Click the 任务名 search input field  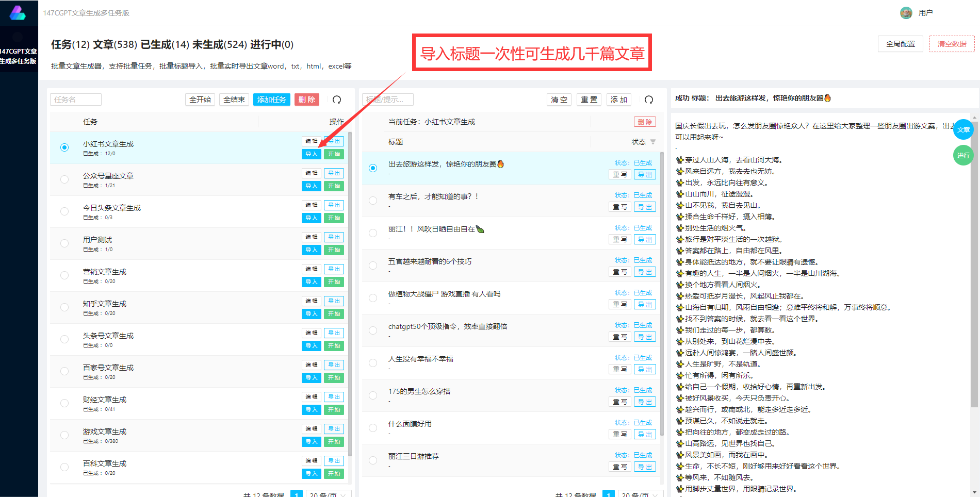(x=75, y=99)
